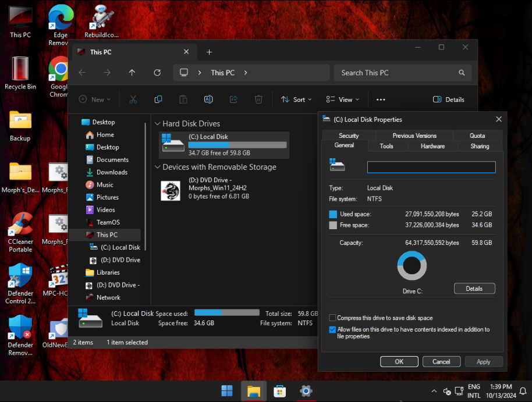Open Documents in the navigation pane
Screen dimensions: 532x402
[112, 160]
